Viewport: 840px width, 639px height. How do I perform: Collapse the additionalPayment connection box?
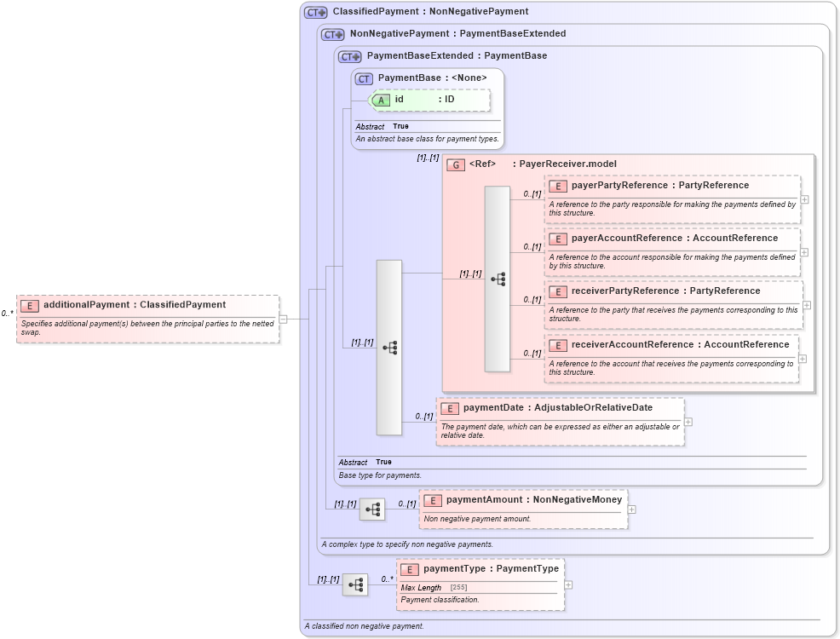281,319
